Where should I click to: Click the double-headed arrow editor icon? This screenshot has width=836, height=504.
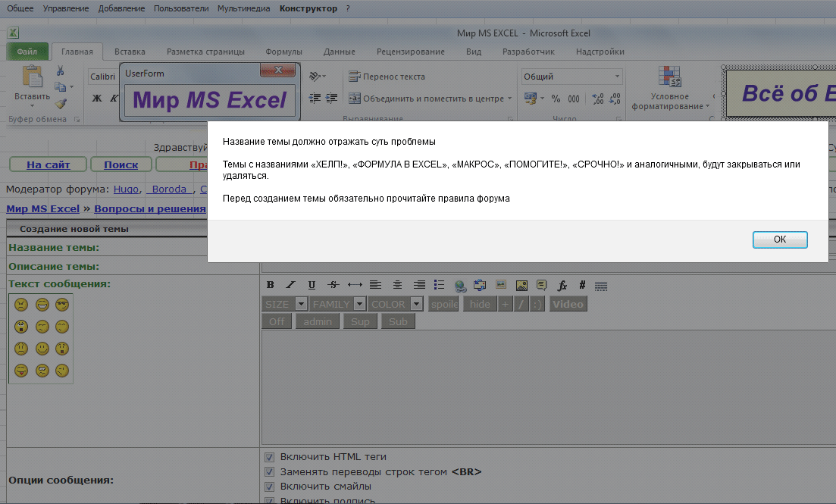355,285
